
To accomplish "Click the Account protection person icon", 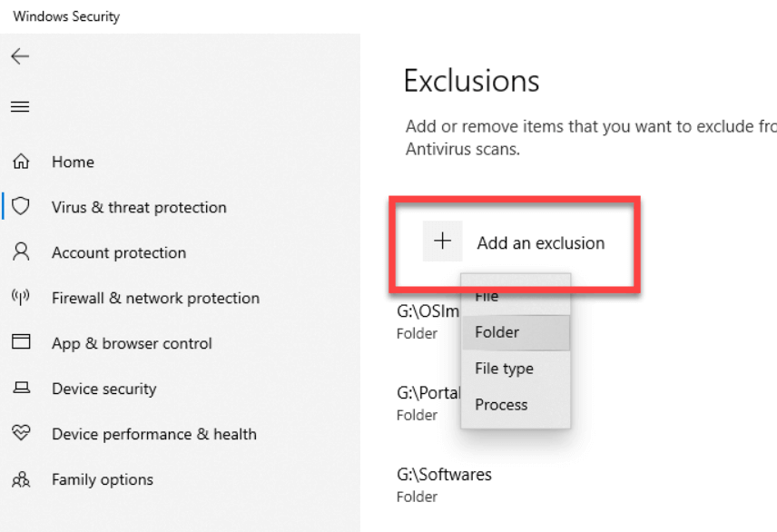I will pos(19,252).
